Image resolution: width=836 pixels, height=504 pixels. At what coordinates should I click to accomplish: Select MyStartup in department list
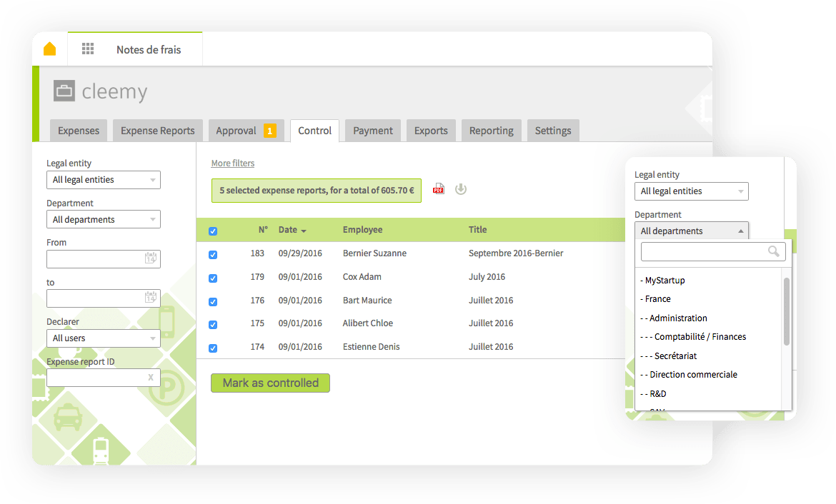(662, 281)
